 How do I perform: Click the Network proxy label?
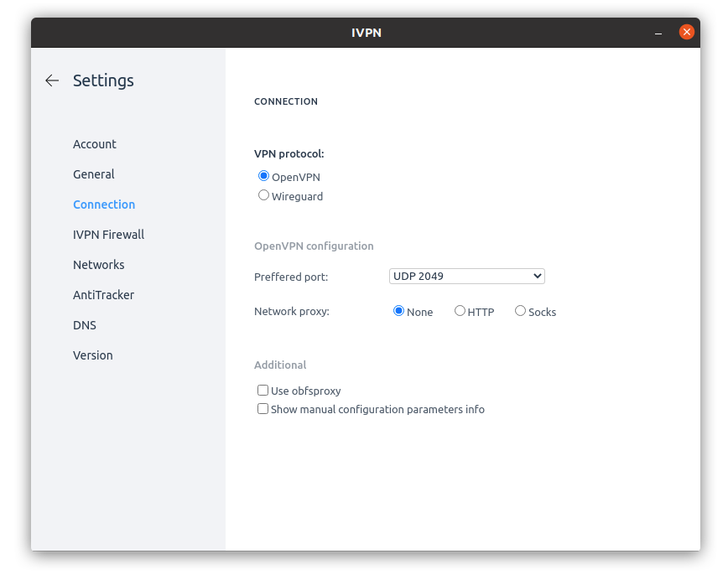pos(292,311)
